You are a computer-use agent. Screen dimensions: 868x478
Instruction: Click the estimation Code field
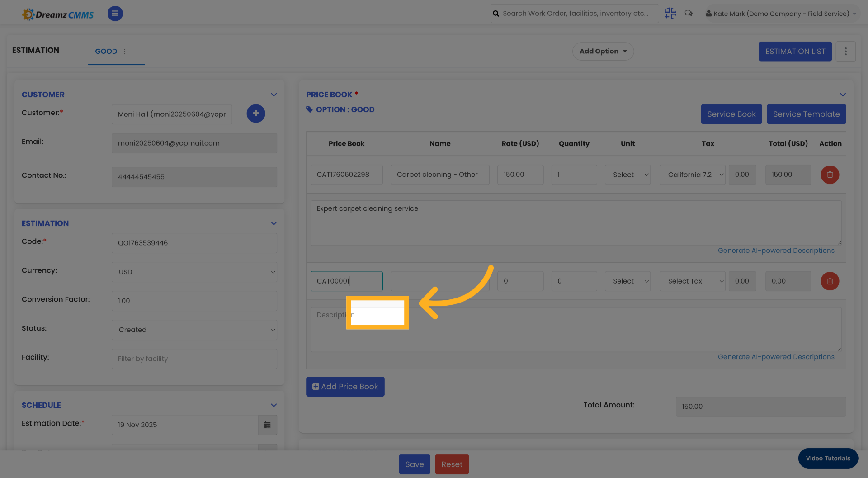[x=194, y=243]
